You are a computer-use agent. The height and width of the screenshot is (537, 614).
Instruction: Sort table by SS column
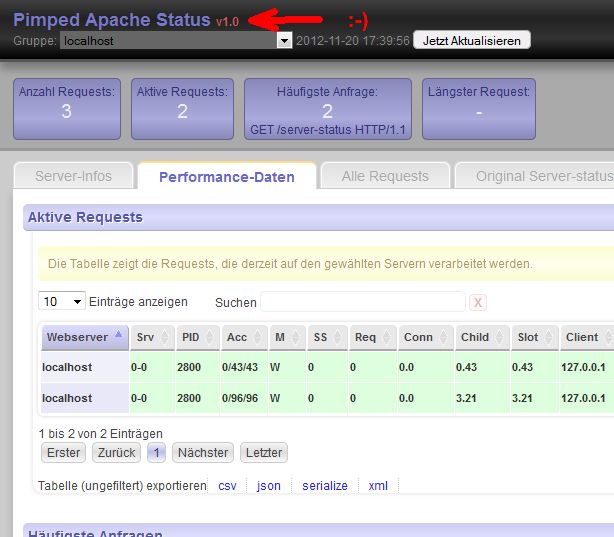point(327,337)
